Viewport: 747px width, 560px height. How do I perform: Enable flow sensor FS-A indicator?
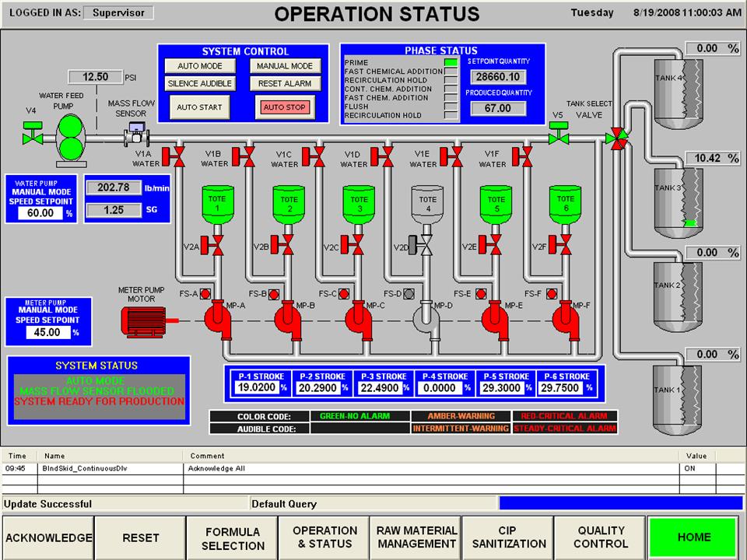tap(205, 294)
